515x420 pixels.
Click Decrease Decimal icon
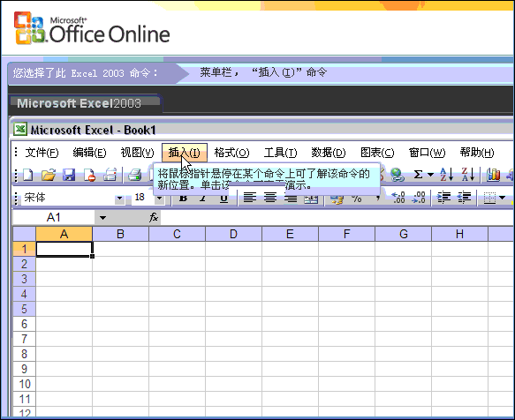pos(419,198)
